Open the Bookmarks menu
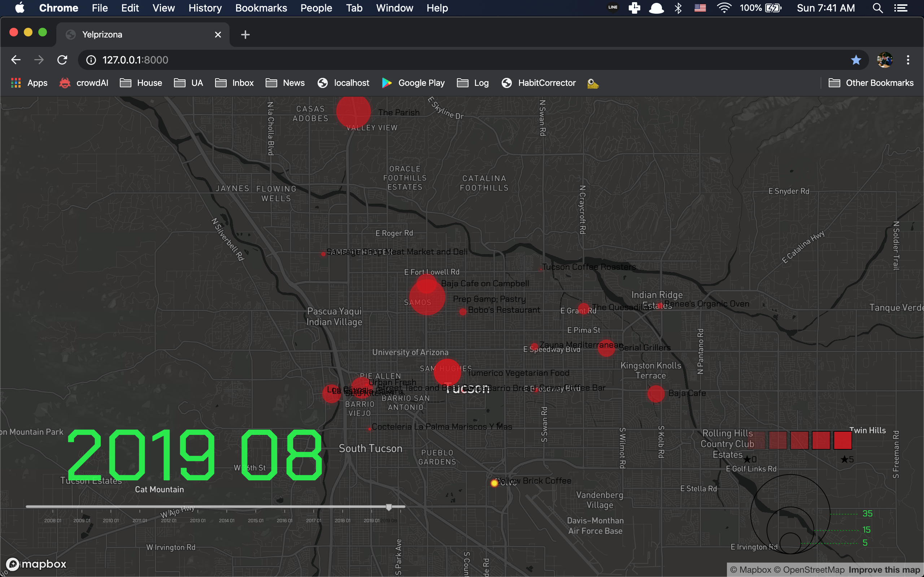This screenshot has height=577, width=924. coord(261,8)
